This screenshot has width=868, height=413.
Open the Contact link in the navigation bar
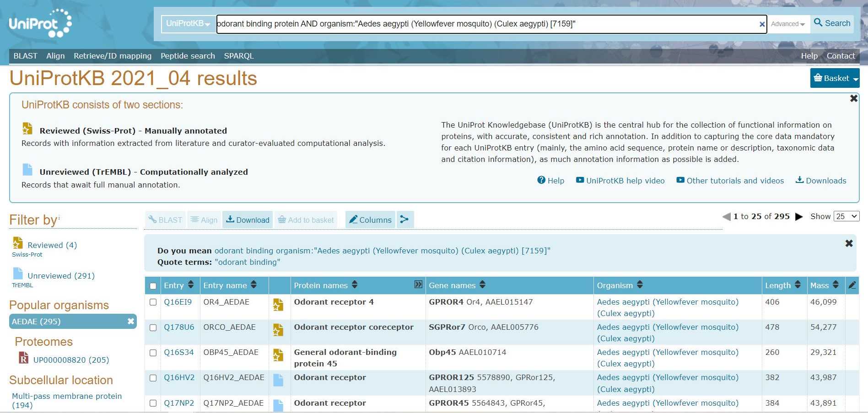841,56
